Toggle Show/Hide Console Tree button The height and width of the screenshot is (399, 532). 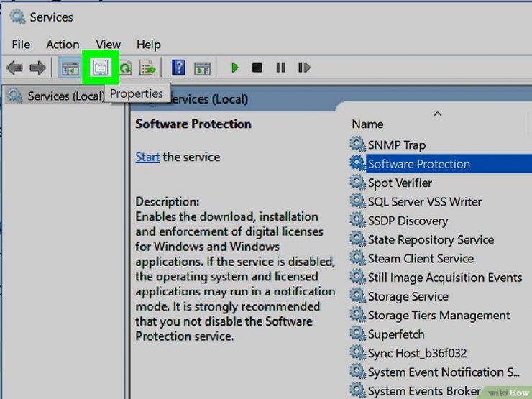pos(70,68)
